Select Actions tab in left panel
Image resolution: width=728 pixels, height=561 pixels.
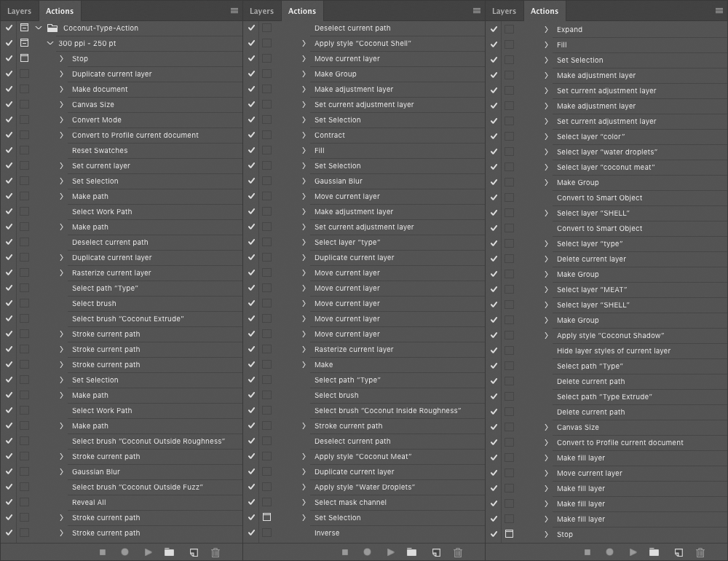60,11
